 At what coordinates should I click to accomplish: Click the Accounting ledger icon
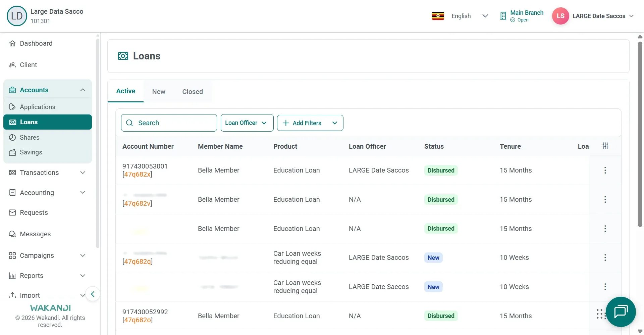tap(12, 192)
